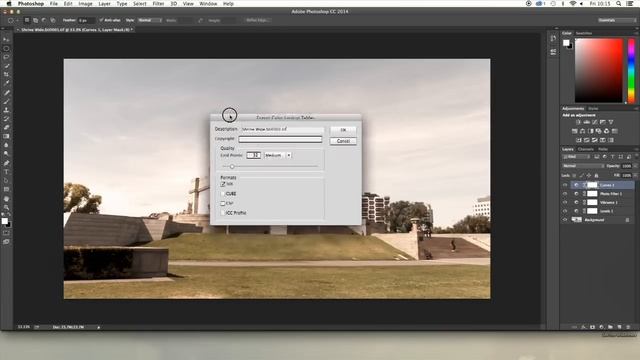Open the Medium quality dropdown
Screen dimensions: 640x360
tap(278, 156)
